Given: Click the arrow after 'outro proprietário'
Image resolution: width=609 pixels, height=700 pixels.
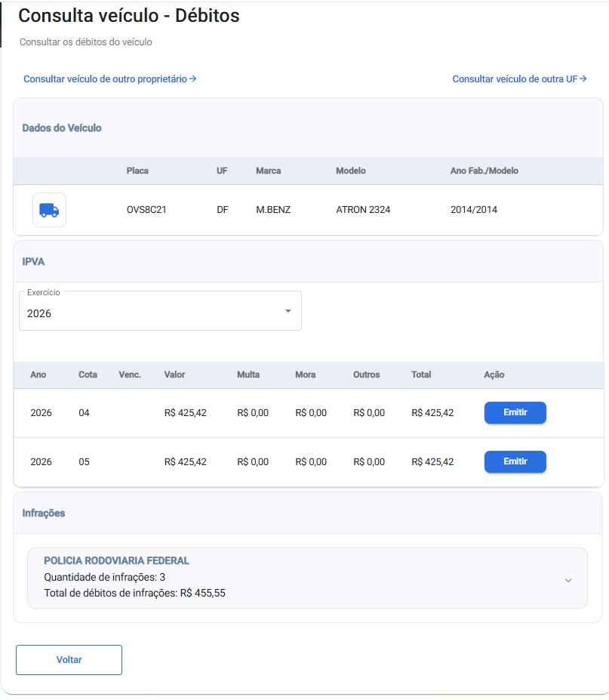Looking at the screenshot, I should [x=192, y=79].
